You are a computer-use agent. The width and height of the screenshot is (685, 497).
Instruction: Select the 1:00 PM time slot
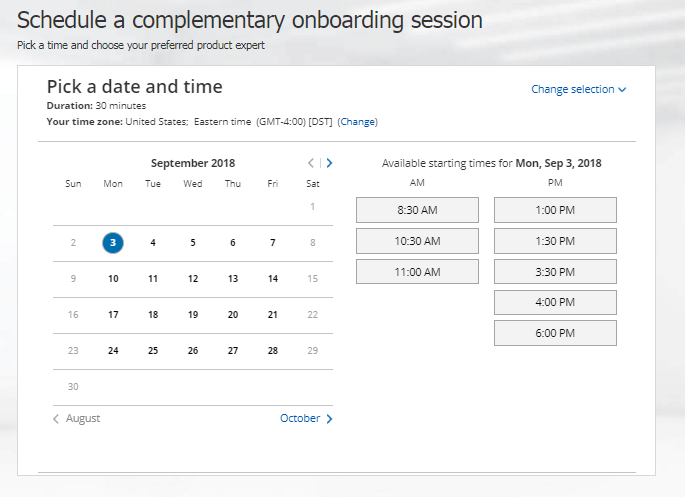[x=555, y=210]
